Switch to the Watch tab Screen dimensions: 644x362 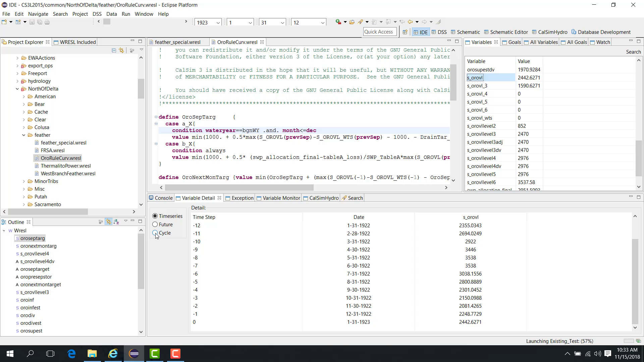tap(600, 42)
